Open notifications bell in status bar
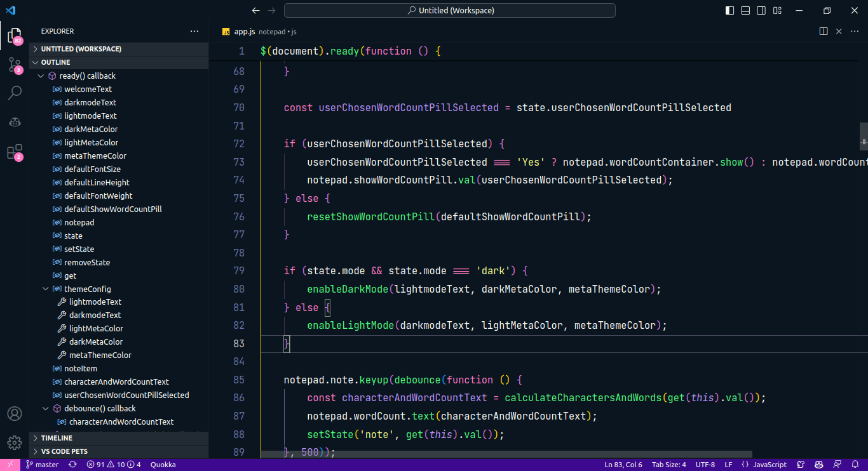 tap(854, 465)
